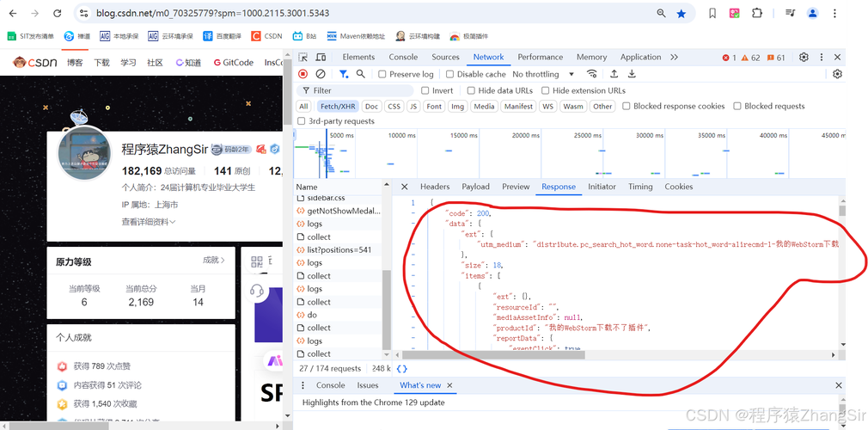This screenshot has height=430, width=868.
Task: Select the list?positions=541 request
Action: point(339,249)
